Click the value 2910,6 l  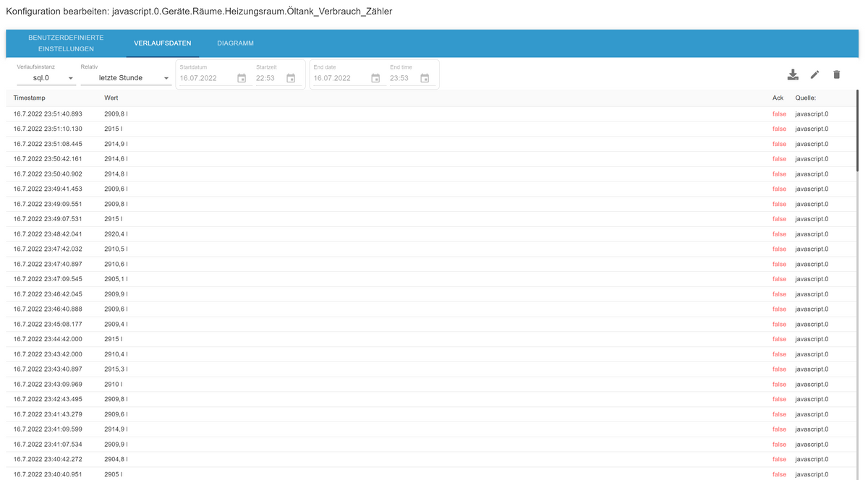pyautogui.click(x=116, y=264)
